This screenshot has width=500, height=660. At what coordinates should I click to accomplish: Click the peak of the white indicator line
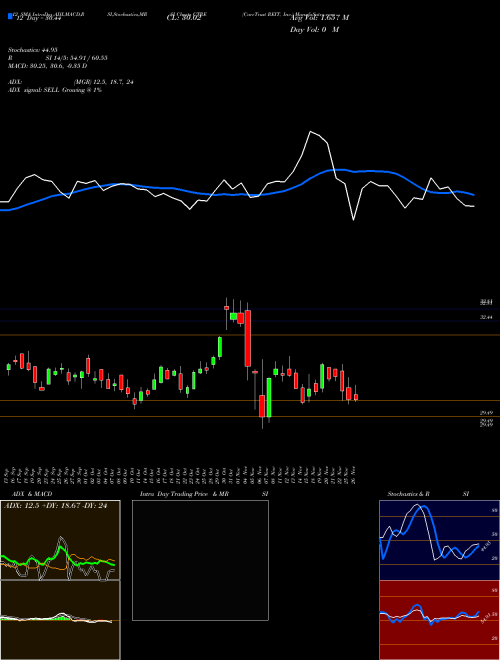point(311,132)
